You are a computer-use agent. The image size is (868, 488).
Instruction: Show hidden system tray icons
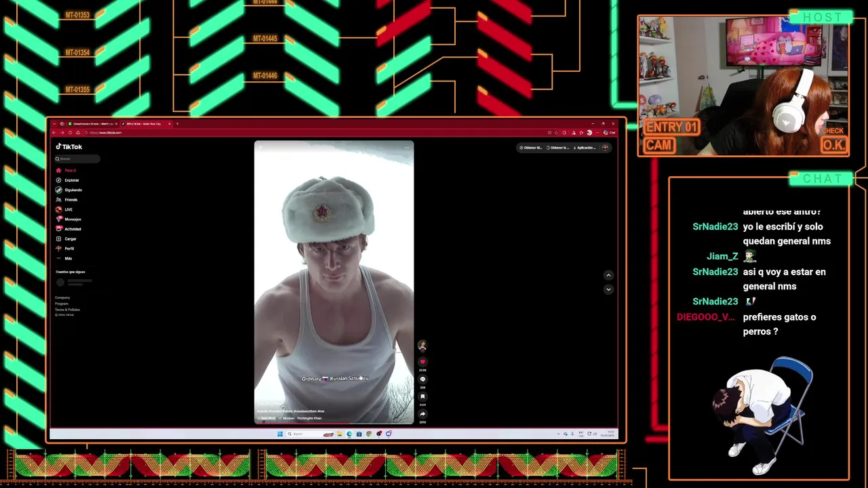558,434
